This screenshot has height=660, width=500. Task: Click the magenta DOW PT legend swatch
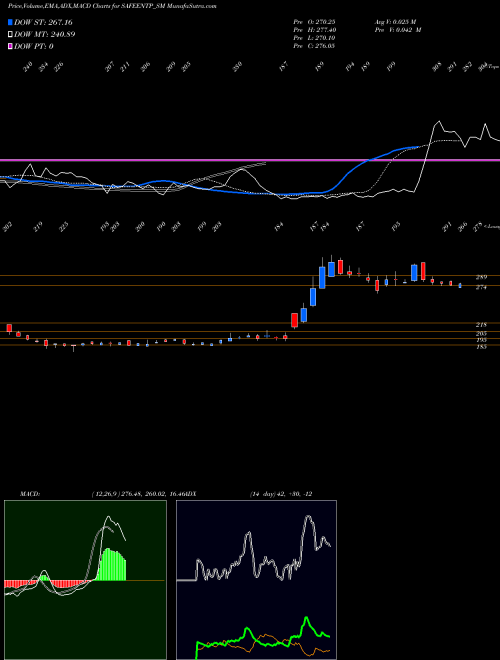pyautogui.click(x=11, y=46)
